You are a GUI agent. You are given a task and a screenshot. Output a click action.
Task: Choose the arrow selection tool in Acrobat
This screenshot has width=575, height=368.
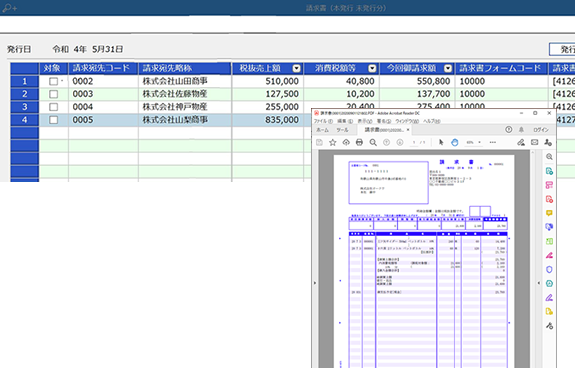click(441, 142)
